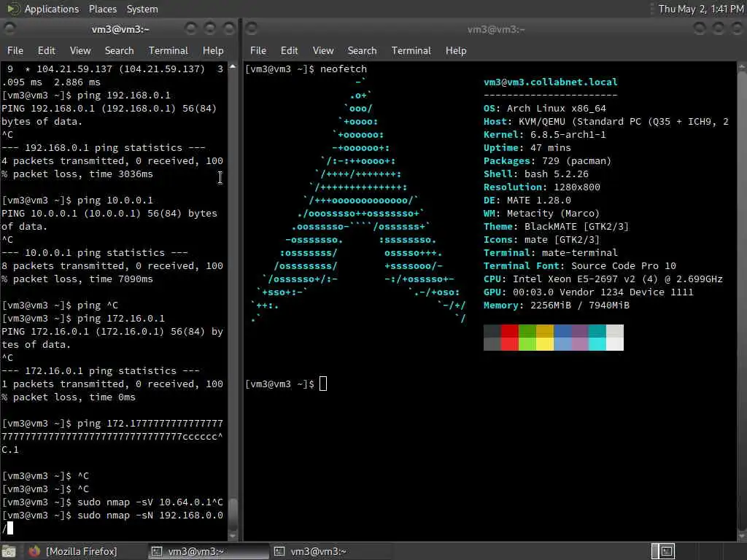
Task: Click the blue neofetch color swatch
Action: click(562, 338)
